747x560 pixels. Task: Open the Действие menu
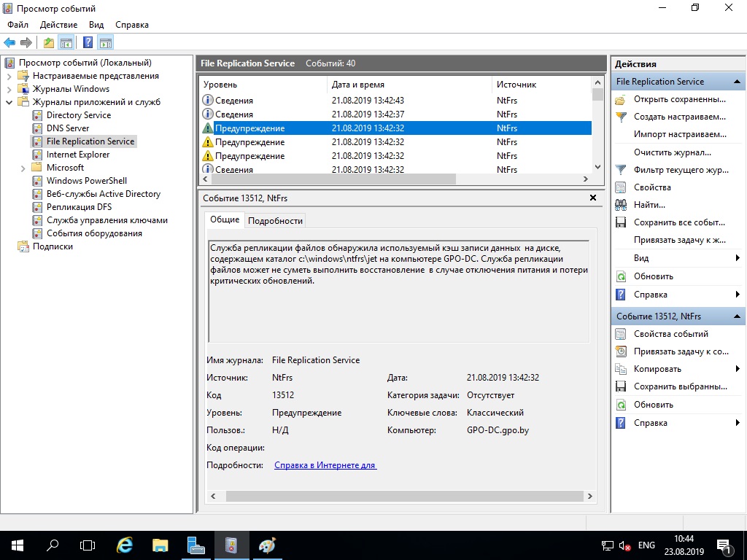[x=58, y=25]
